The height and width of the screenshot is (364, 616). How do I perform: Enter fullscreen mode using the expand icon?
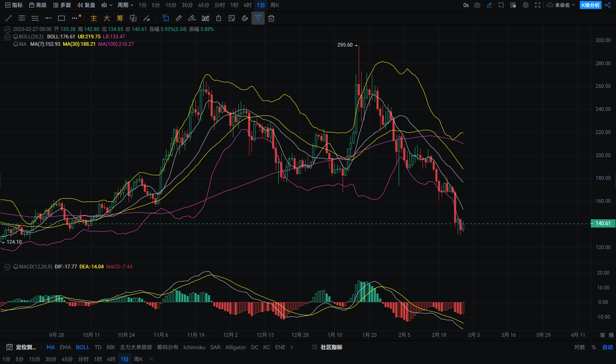[x=538, y=5]
